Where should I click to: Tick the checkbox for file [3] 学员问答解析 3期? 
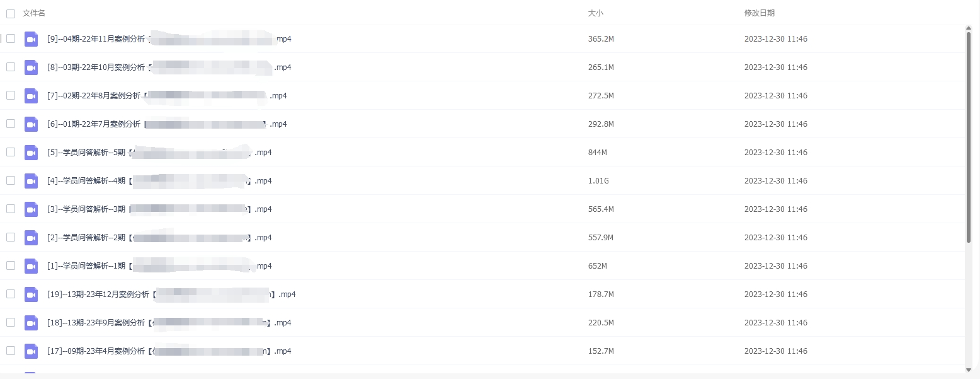pyautogui.click(x=11, y=209)
